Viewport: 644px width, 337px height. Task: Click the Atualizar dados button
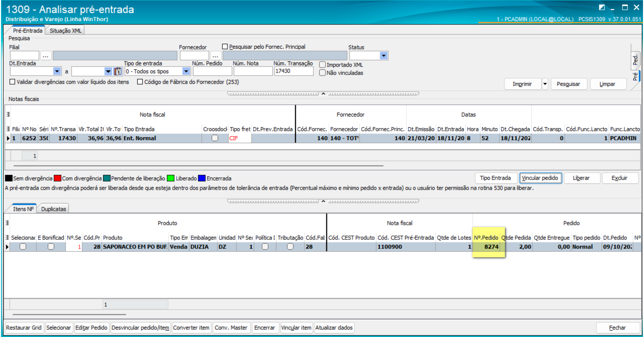pos(334,328)
